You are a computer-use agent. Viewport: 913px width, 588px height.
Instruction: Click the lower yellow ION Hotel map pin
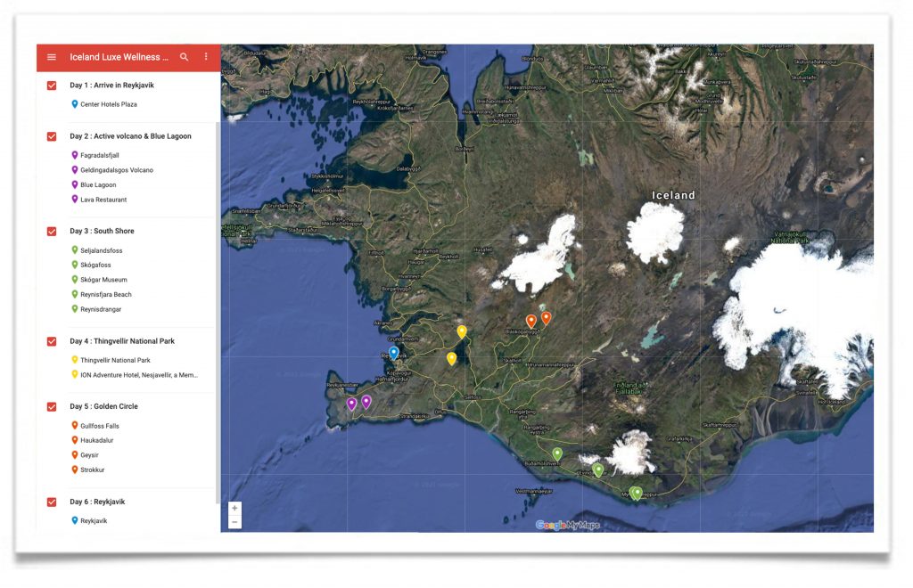tap(451, 358)
